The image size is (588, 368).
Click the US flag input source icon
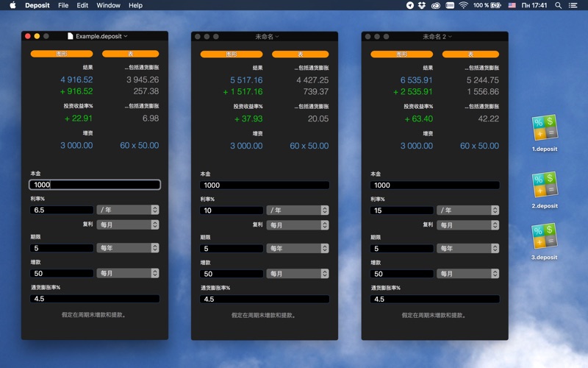coord(511,5)
